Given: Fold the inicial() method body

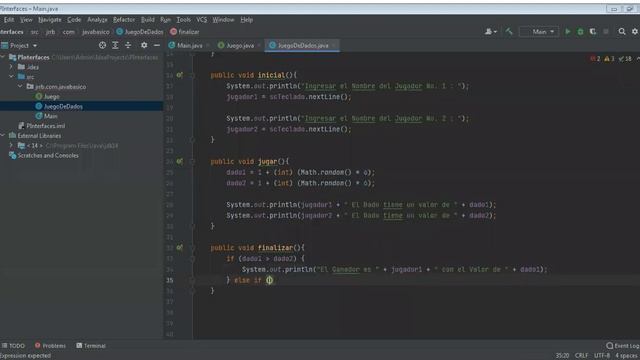Looking at the screenshot, I should 192,76.
